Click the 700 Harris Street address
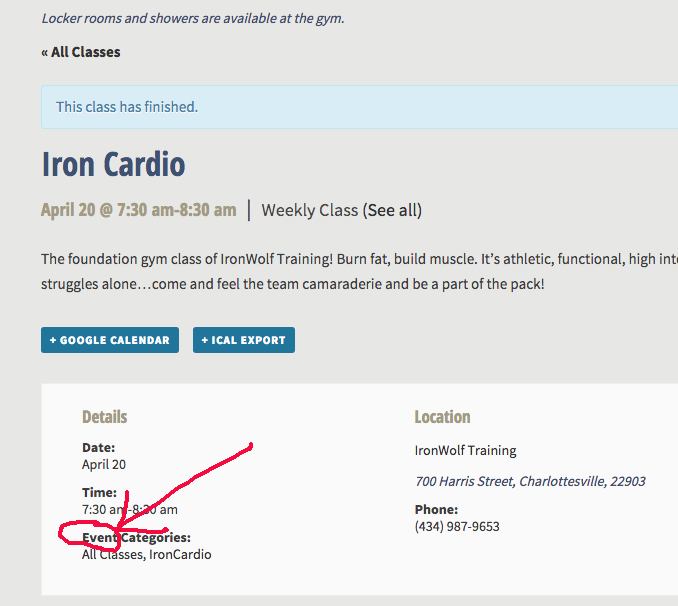Image resolution: width=678 pixels, height=606 pixels. tap(530, 481)
